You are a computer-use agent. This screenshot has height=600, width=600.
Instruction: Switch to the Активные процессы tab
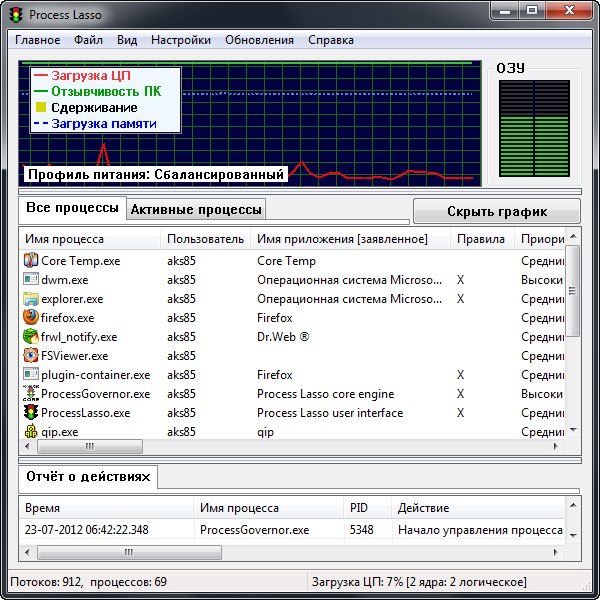pyautogui.click(x=196, y=209)
